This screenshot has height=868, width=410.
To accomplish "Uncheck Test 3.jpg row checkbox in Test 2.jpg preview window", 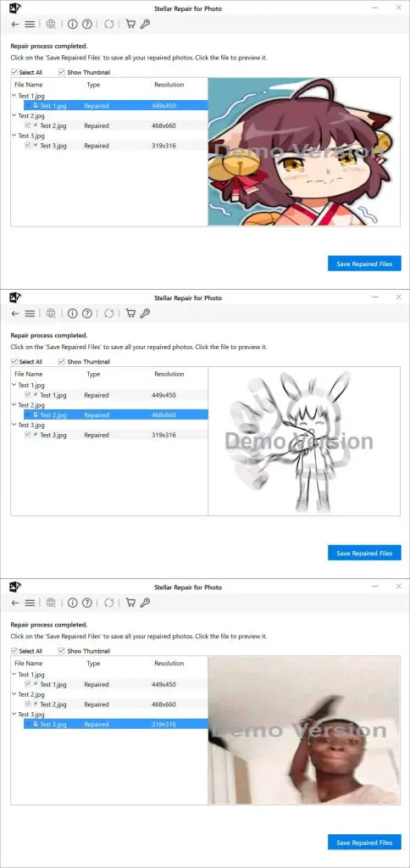I will [x=28, y=435].
